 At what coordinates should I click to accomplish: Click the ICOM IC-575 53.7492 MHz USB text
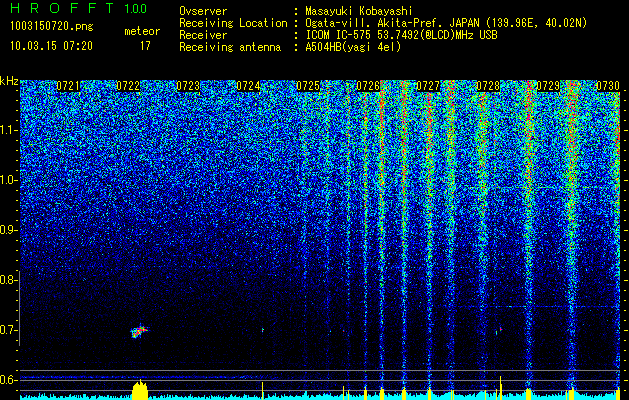click(x=401, y=35)
